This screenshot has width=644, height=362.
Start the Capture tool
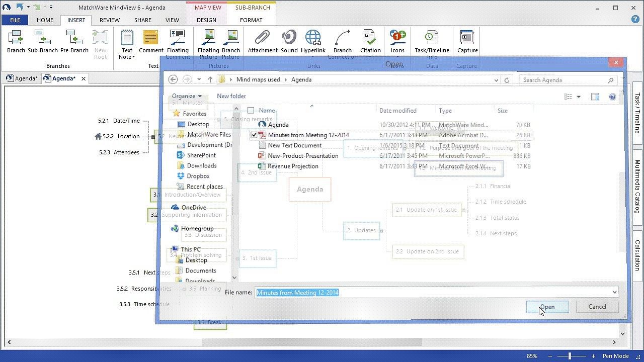pyautogui.click(x=467, y=41)
